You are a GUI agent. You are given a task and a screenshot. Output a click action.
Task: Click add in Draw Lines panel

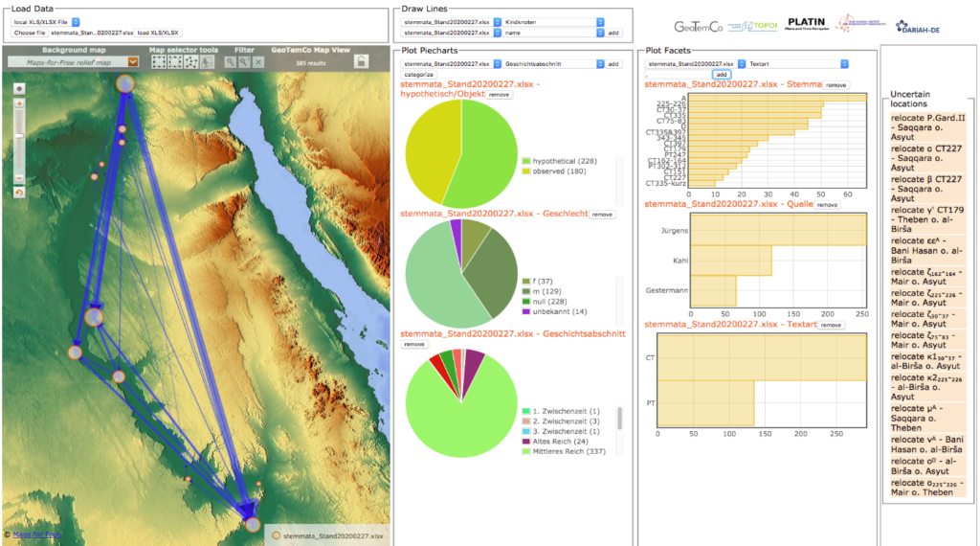[613, 33]
